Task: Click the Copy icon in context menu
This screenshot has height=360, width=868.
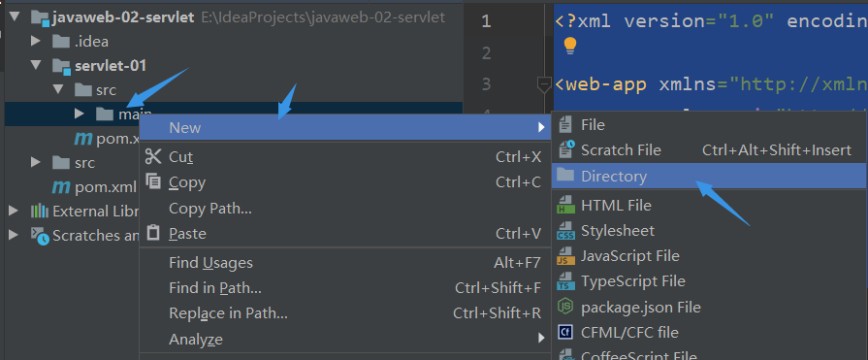Action: [x=153, y=181]
